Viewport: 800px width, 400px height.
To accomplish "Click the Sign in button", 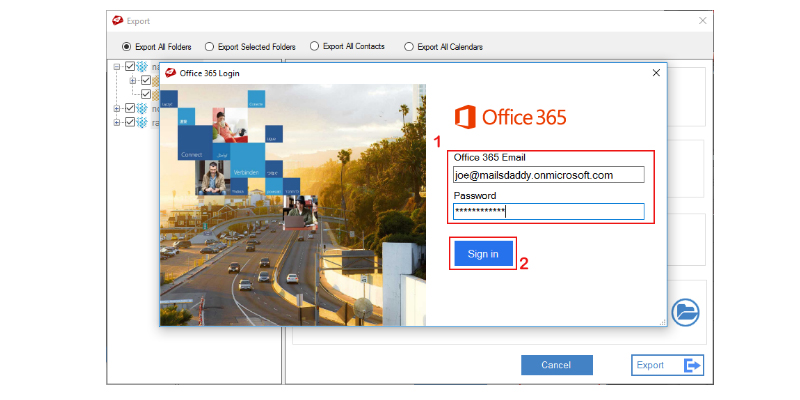I will click(x=483, y=254).
